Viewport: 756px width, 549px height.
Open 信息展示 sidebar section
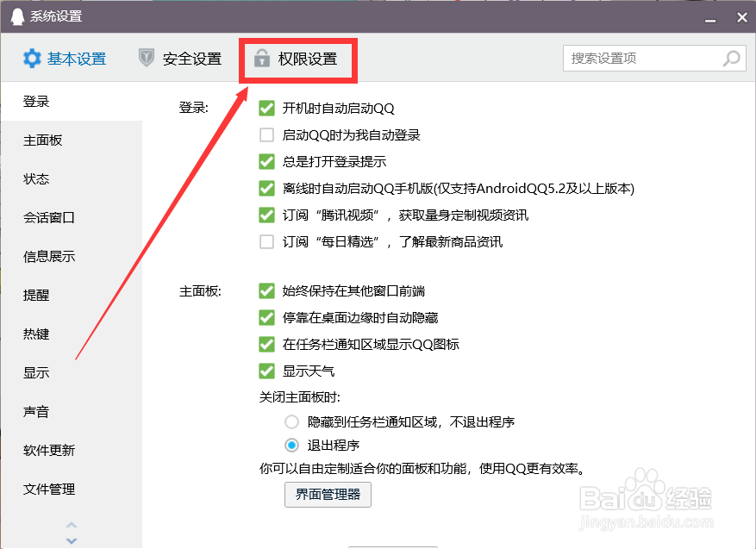pos(72,257)
